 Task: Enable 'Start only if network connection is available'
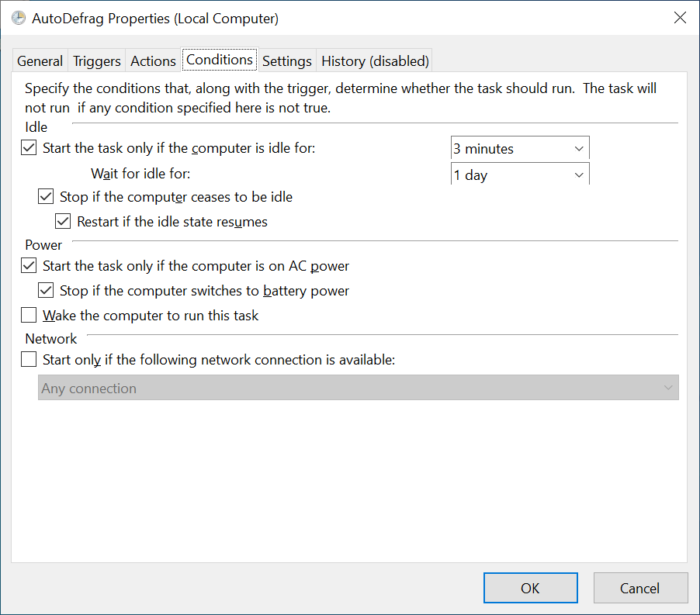[x=29, y=360]
